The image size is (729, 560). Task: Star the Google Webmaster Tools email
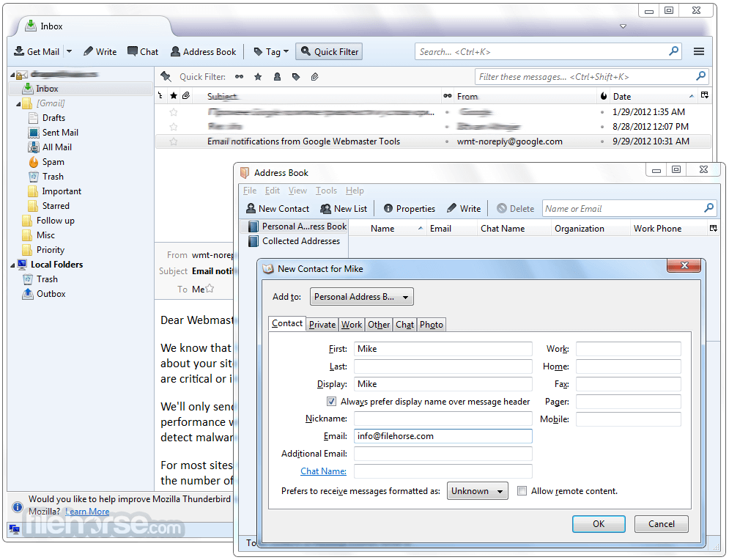174,141
